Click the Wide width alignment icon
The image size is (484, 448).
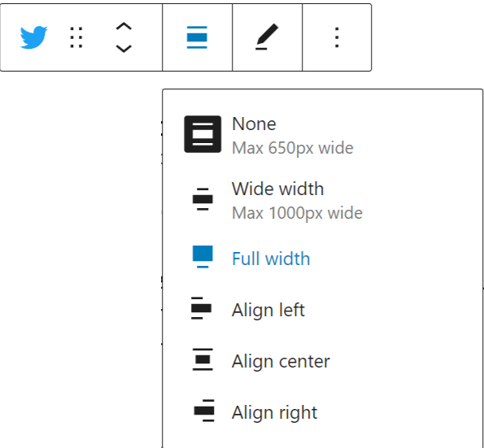[x=203, y=199]
